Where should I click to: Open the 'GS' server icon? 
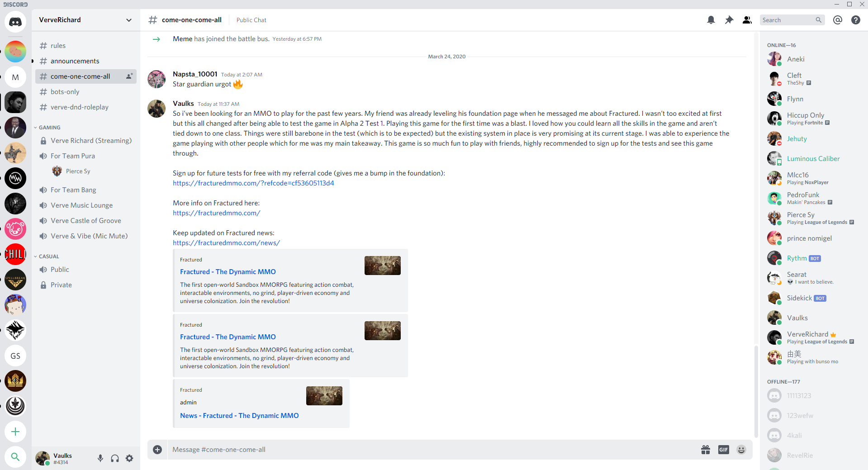point(15,356)
